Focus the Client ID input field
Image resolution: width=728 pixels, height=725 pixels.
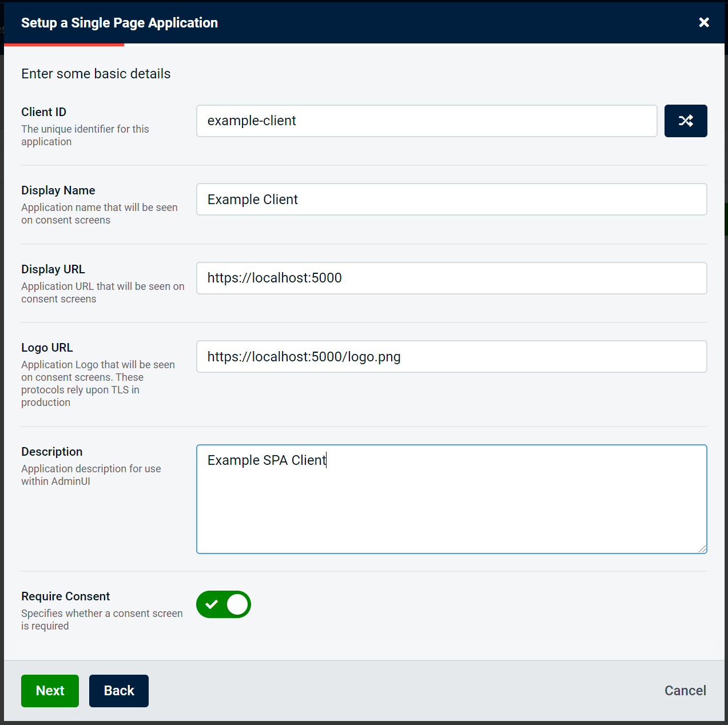(426, 121)
